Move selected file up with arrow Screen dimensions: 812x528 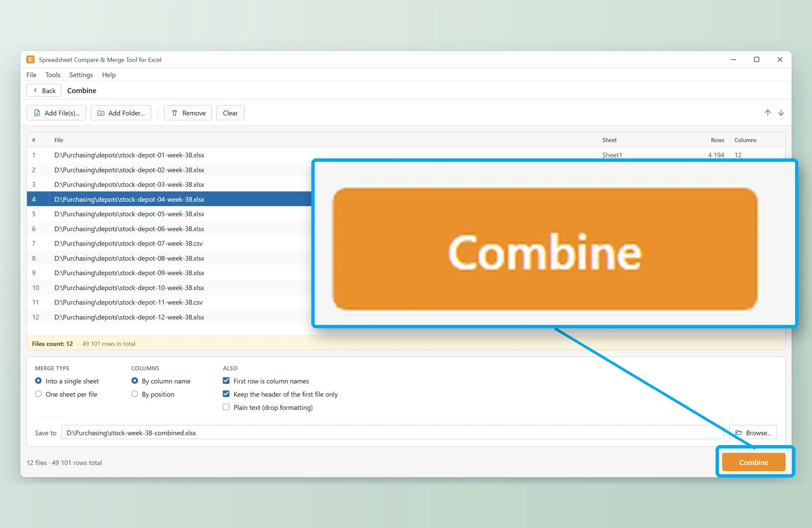767,113
